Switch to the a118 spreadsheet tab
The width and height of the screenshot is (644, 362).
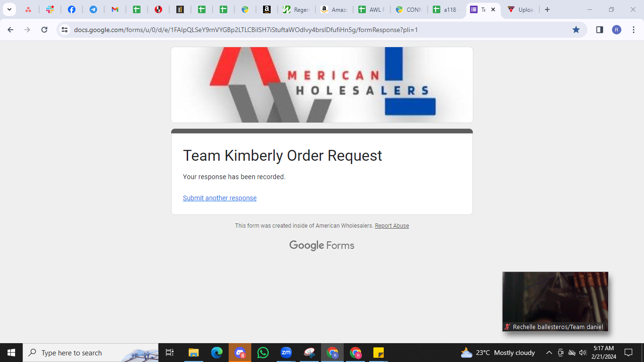[446, 9]
